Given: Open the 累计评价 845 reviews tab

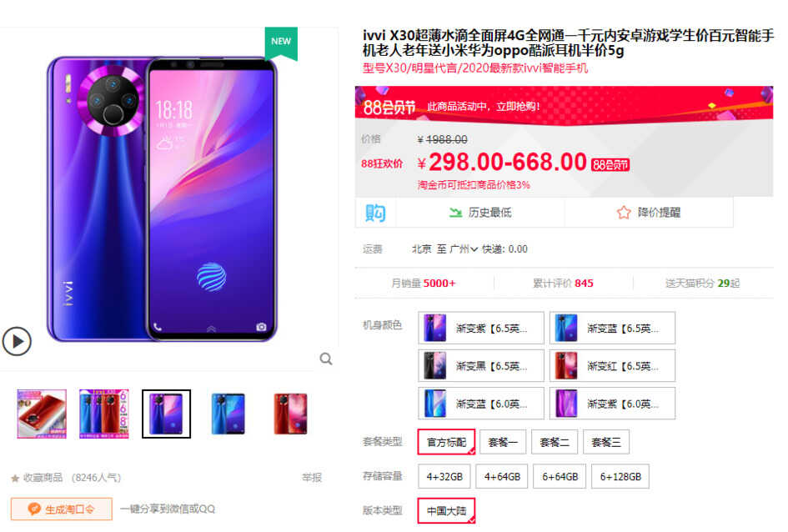Looking at the screenshot, I should click(563, 284).
